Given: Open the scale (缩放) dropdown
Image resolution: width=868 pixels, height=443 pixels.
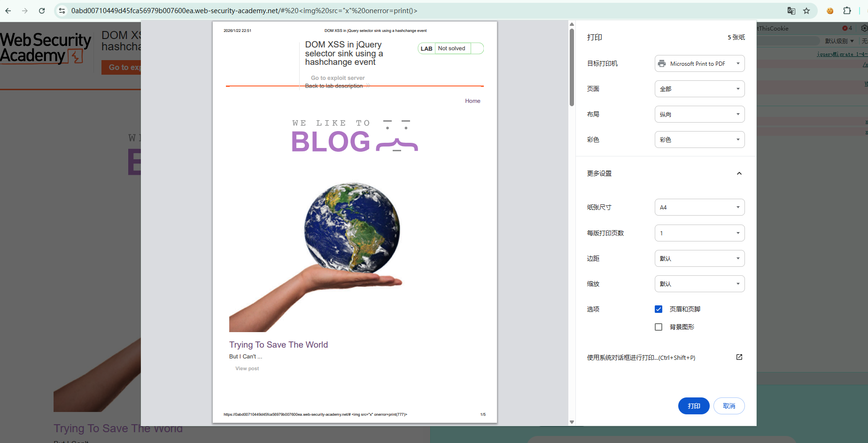Looking at the screenshot, I should 699,284.
